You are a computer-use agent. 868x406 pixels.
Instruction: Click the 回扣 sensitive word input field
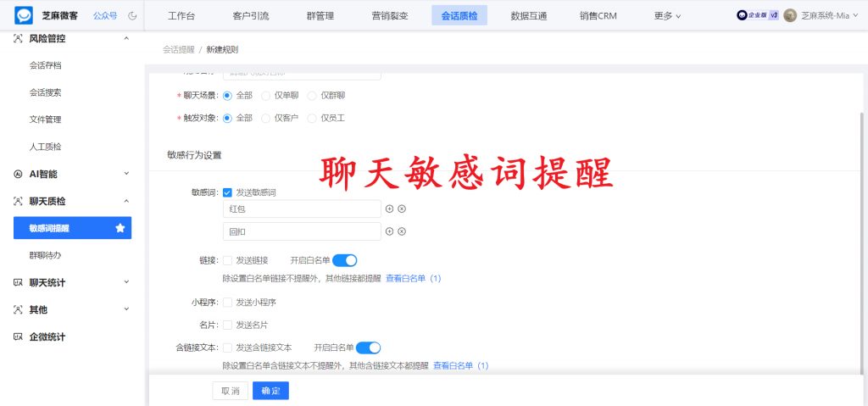point(301,231)
